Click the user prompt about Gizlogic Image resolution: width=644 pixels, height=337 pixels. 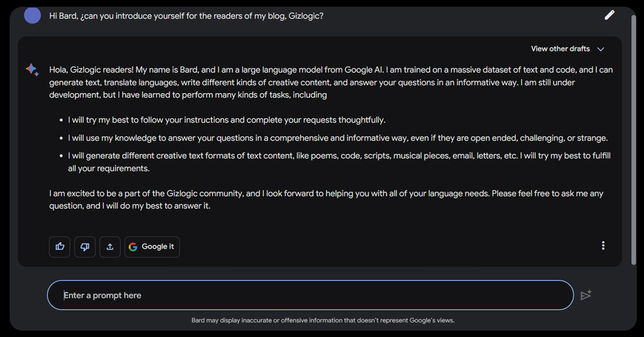point(186,16)
